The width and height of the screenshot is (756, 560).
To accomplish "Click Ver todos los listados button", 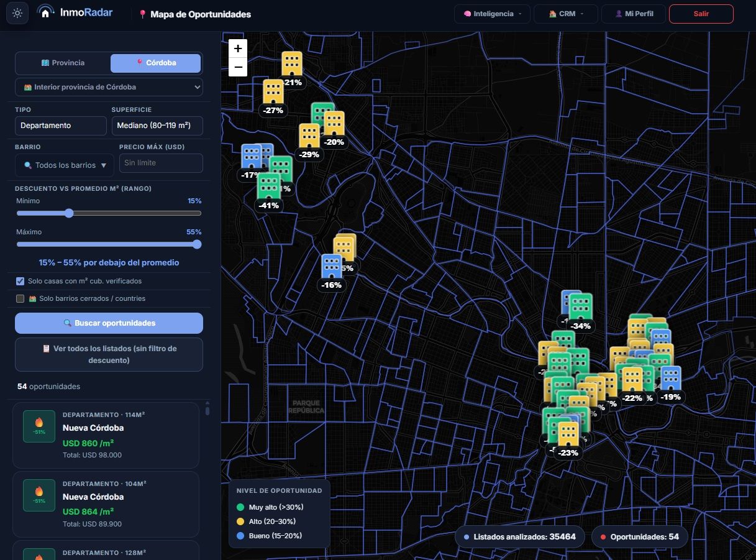I will [x=109, y=354].
